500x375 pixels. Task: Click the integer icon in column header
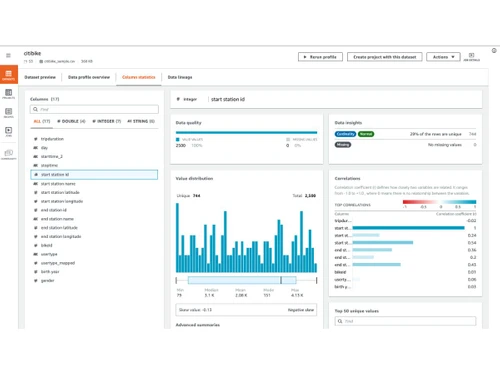click(x=178, y=99)
